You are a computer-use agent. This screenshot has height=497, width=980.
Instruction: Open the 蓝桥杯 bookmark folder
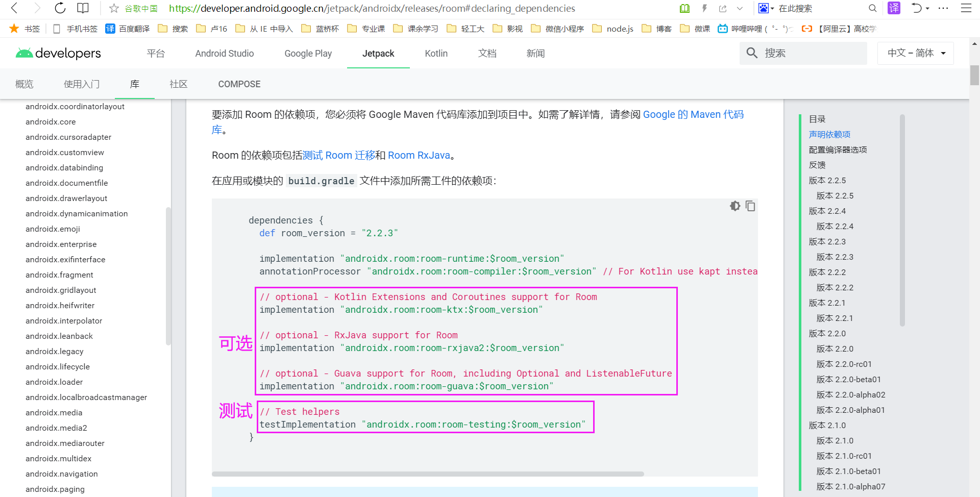(320, 29)
